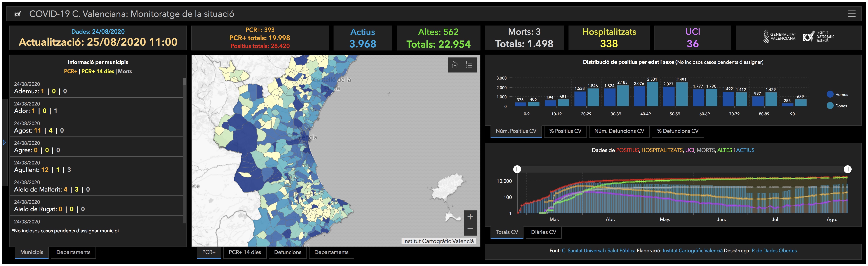
Task: Click the left timeline range slider handle
Action: click(x=517, y=169)
